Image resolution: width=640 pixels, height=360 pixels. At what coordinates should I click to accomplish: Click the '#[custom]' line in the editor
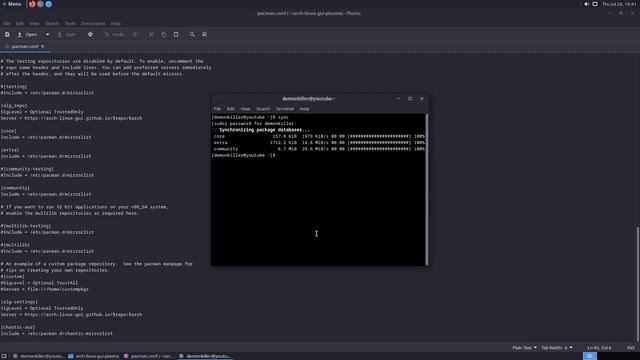[13, 277]
